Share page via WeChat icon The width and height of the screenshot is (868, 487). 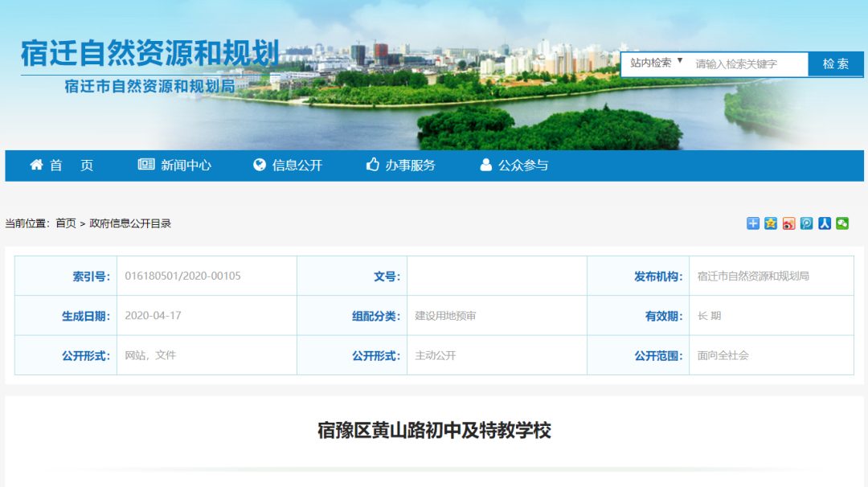tap(842, 223)
